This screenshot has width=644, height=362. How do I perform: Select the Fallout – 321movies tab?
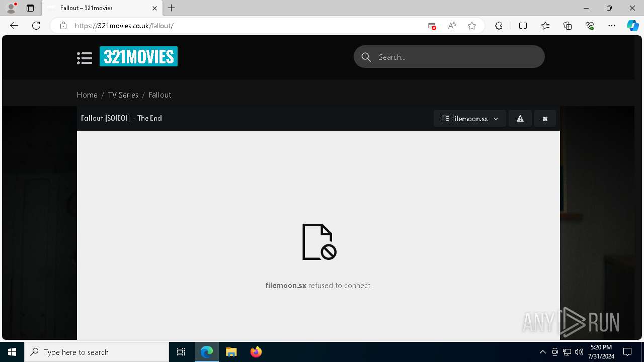tap(102, 8)
